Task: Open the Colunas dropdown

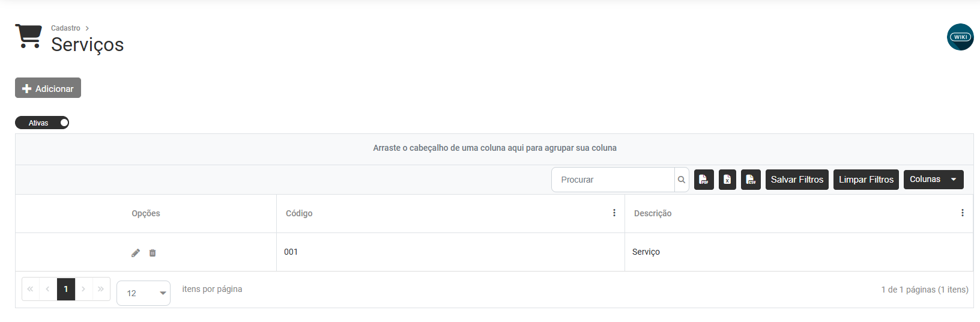Action: click(933, 180)
